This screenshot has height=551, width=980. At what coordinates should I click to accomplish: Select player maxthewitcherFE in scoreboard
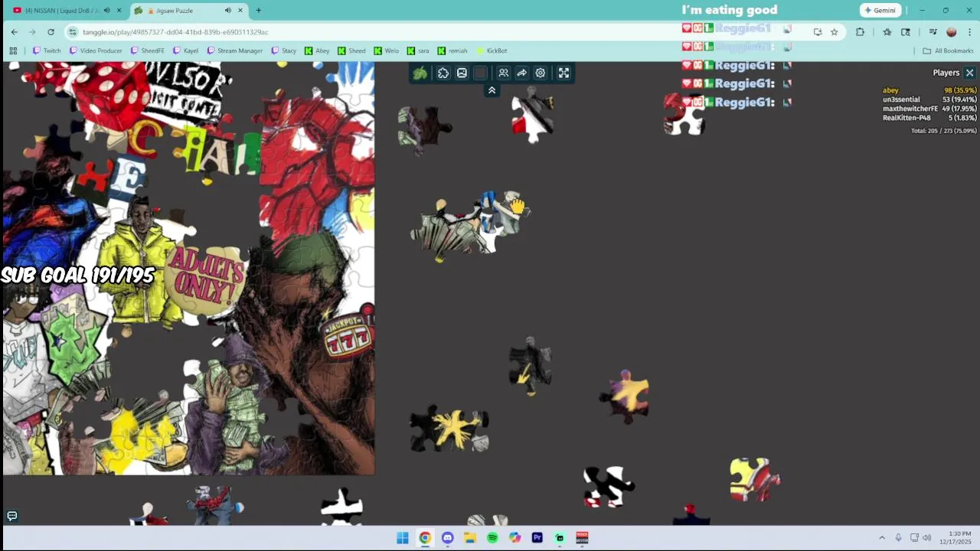[x=929, y=109]
